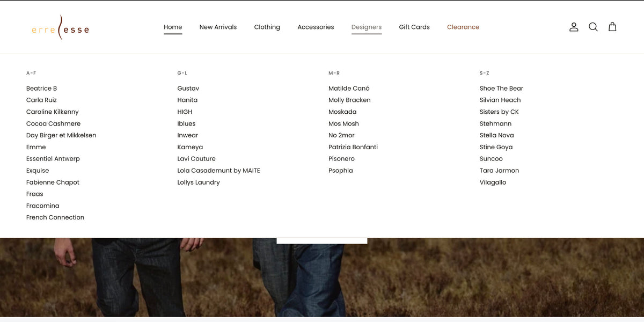Select the Emme designer link
Screen dimensions: 644x322
pos(36,147)
